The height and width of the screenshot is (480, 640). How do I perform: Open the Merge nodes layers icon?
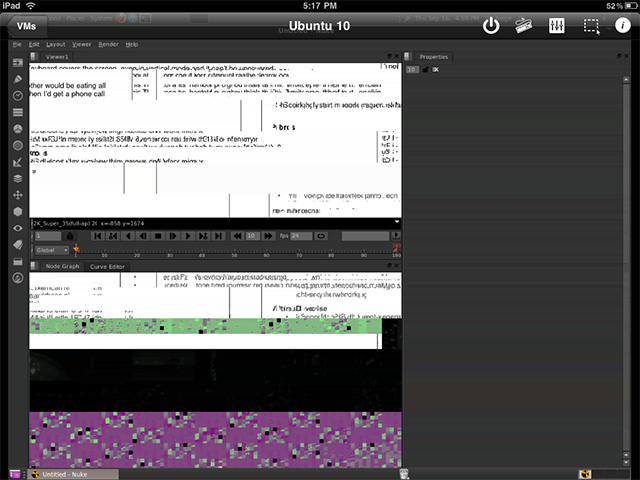18,178
